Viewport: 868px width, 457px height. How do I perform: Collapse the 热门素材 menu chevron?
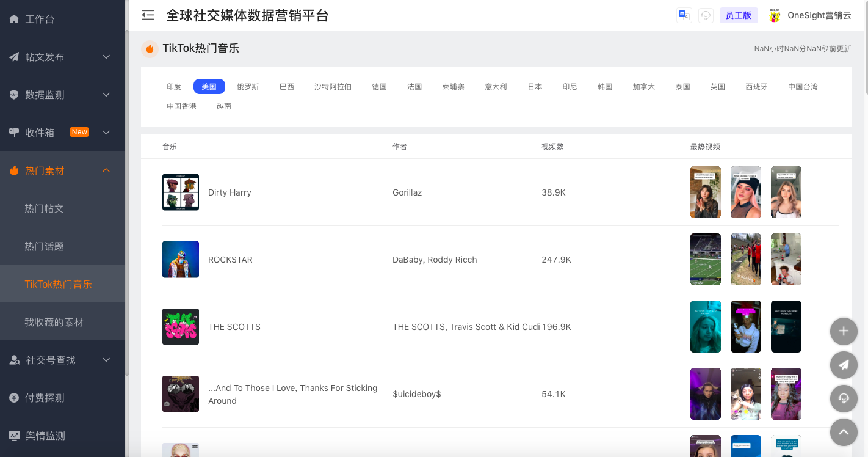pos(106,170)
